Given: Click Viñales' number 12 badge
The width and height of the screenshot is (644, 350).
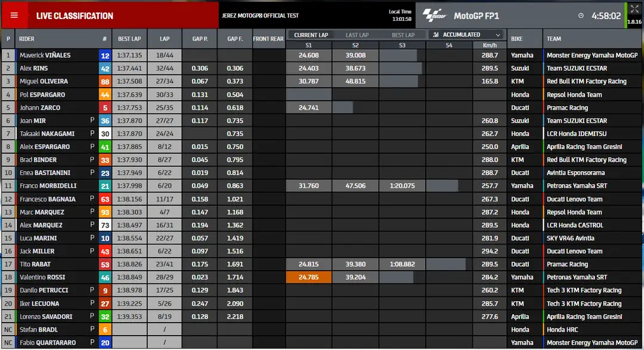Looking at the screenshot, I should pyautogui.click(x=105, y=55).
